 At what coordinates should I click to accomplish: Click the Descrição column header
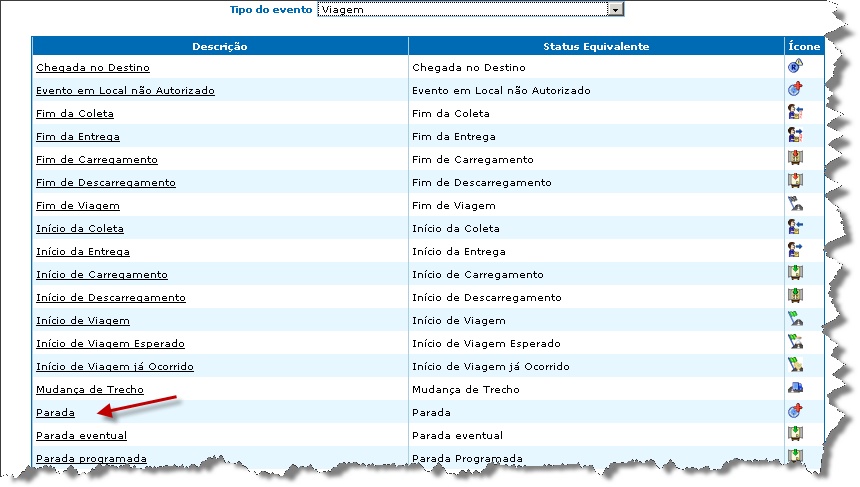tap(220, 47)
